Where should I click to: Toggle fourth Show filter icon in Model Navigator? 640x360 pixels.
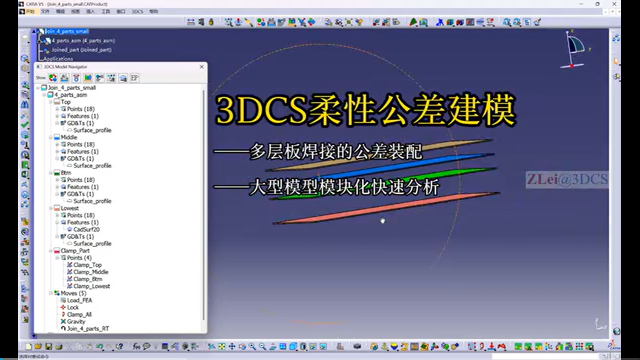coord(88,78)
